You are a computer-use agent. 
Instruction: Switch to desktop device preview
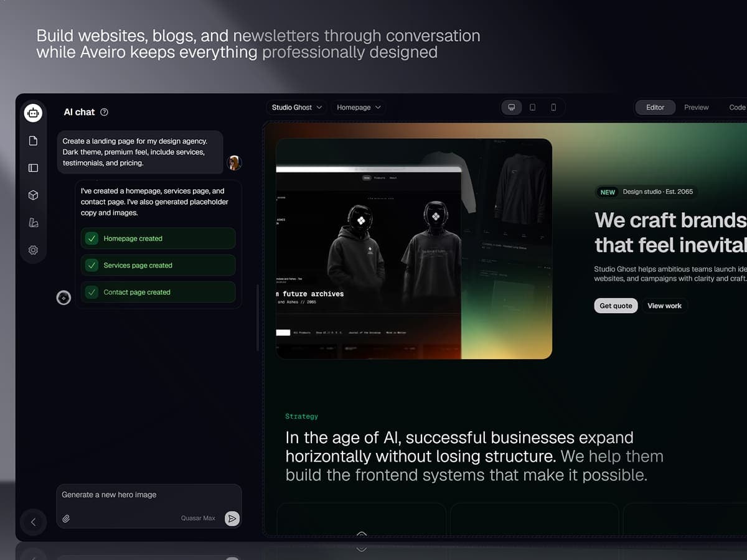(x=511, y=107)
